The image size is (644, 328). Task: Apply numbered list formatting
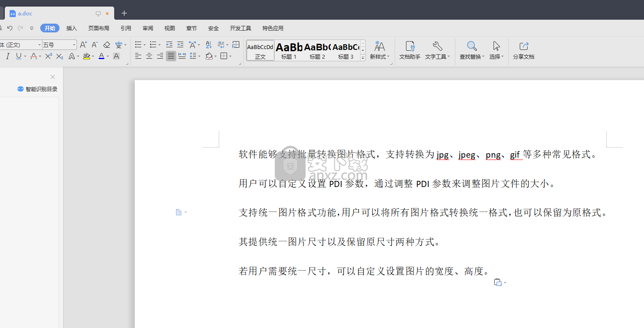tap(153, 45)
